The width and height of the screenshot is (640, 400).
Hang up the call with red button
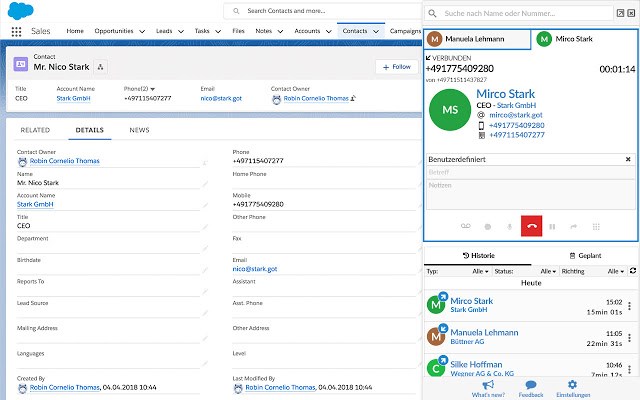tap(531, 226)
